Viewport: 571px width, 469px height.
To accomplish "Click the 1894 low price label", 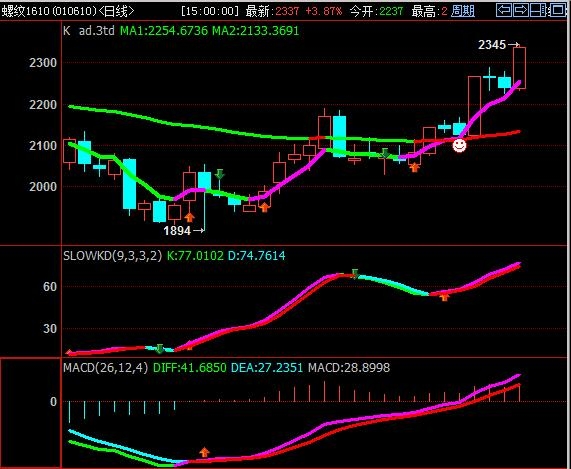I will pyautogui.click(x=177, y=230).
